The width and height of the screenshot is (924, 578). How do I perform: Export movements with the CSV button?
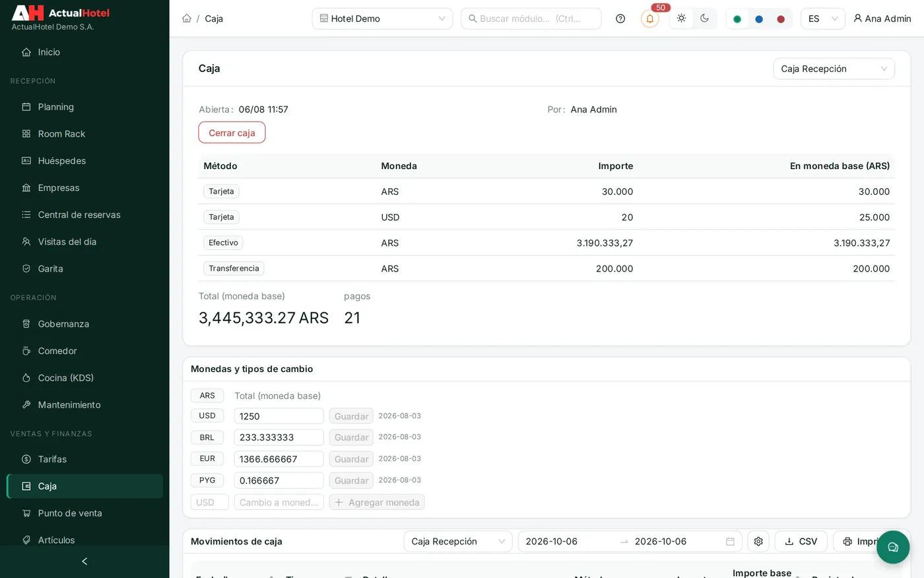click(801, 542)
